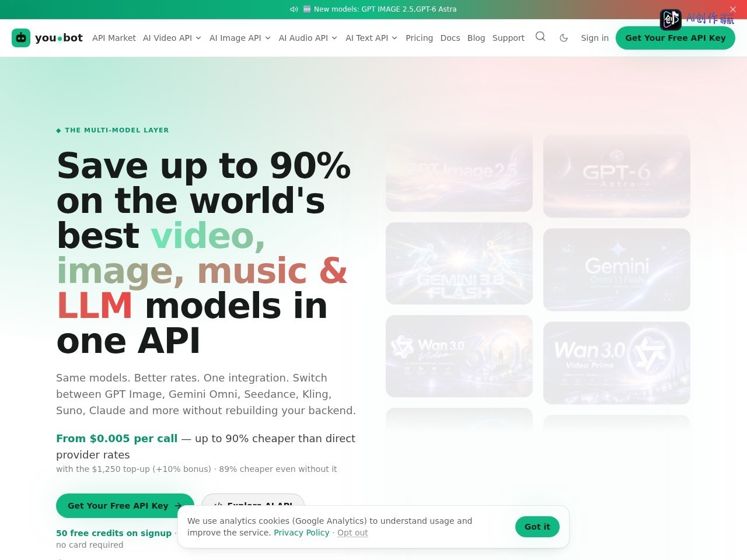The width and height of the screenshot is (747, 560).
Task: Expand the AI Audio API dropdown
Action: (x=308, y=38)
